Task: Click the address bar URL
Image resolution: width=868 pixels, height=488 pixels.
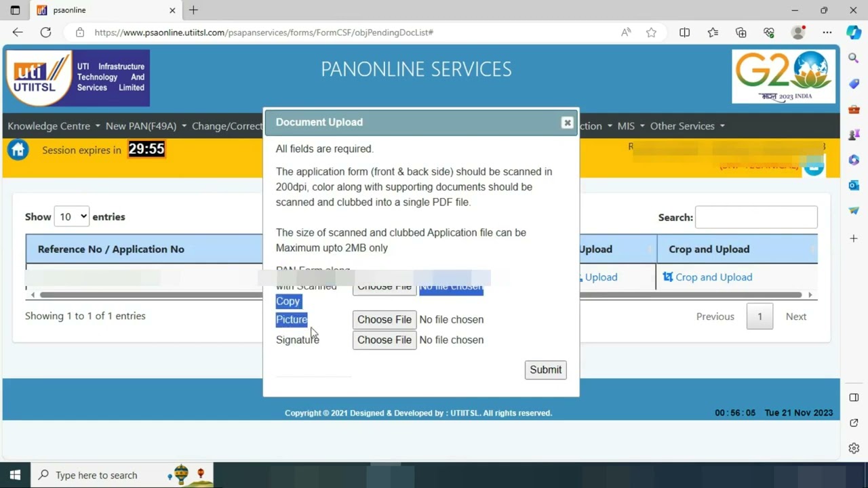Action: pyautogui.click(x=264, y=32)
